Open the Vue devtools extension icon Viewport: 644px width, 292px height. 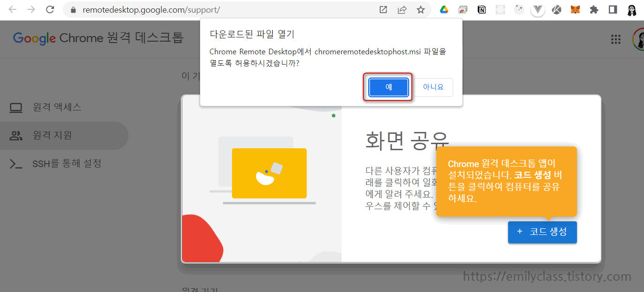pos(538,10)
